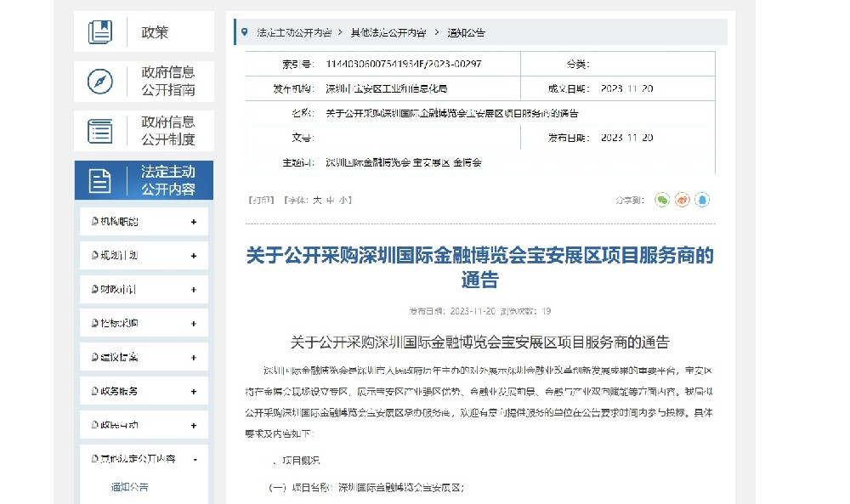Click the file icon beside 政务服务

coord(95,391)
